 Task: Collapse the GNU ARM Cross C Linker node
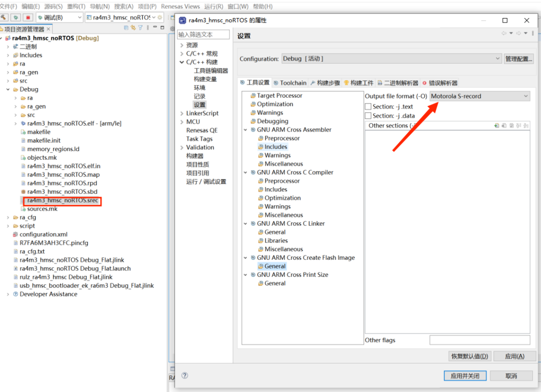245,224
